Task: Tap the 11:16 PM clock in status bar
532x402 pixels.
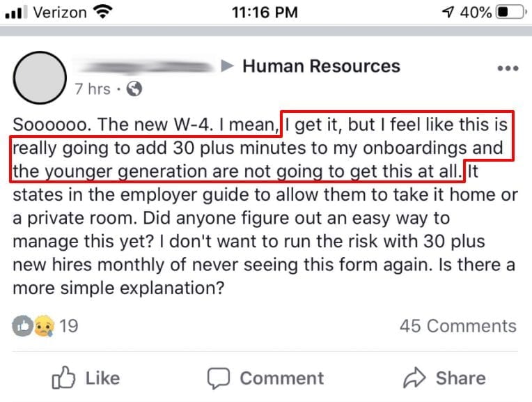Action: 265,13
